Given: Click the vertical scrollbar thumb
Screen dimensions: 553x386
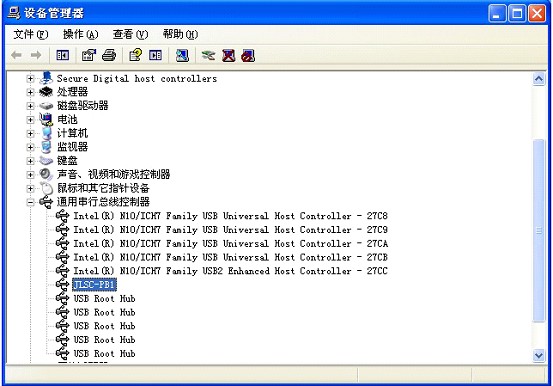Looking at the screenshot, I should (x=539, y=231).
